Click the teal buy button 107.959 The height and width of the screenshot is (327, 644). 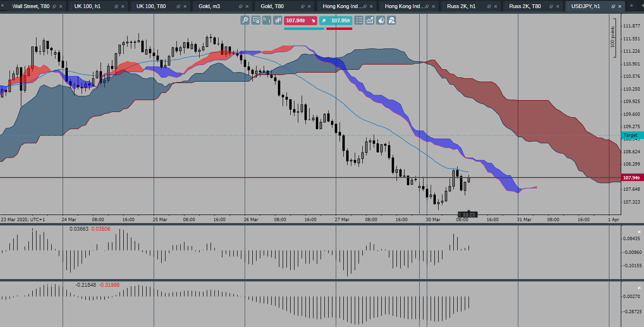coord(336,20)
